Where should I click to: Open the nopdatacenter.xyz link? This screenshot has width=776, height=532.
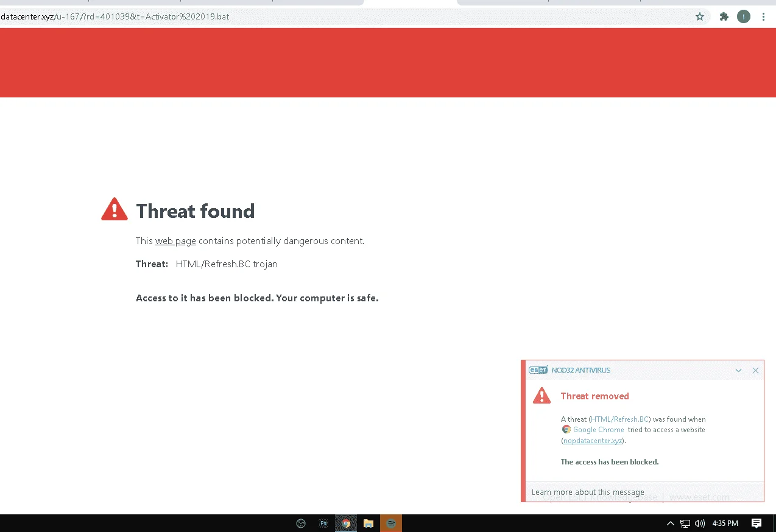tap(593, 441)
